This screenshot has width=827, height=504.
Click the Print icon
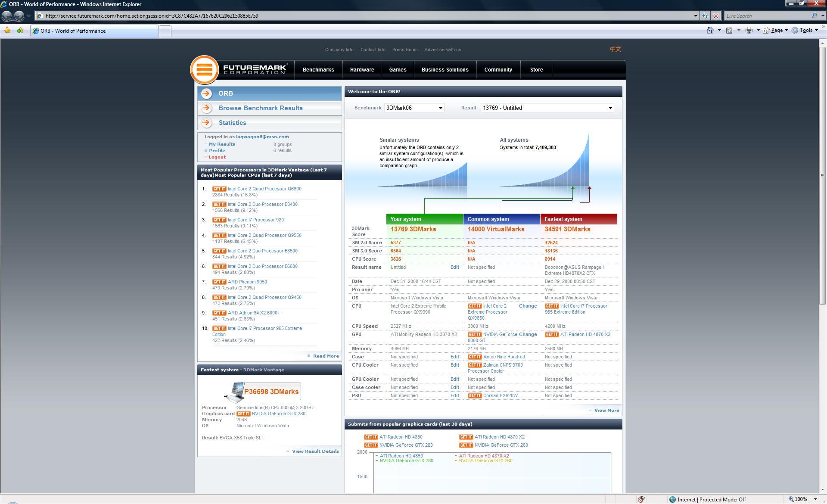pyautogui.click(x=749, y=30)
